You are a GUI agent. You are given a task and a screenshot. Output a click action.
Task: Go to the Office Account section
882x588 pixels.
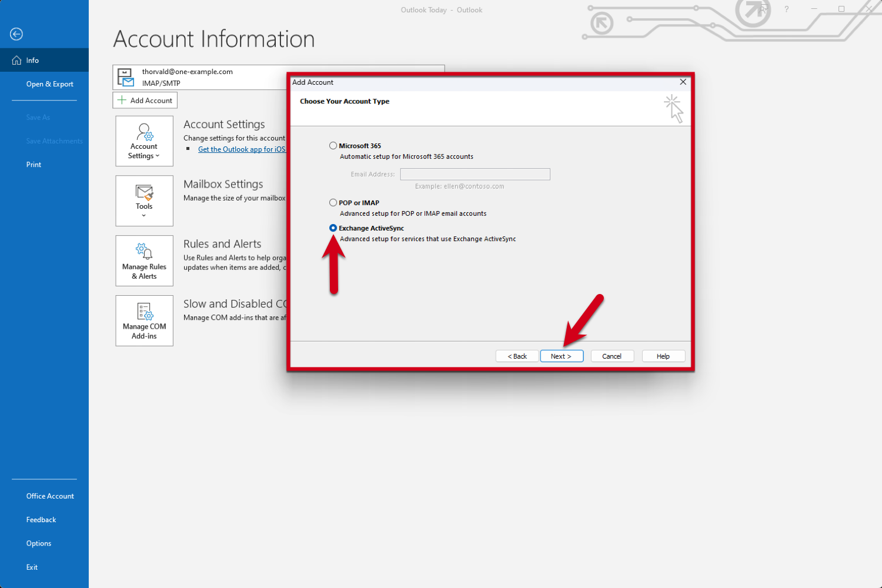(50, 496)
